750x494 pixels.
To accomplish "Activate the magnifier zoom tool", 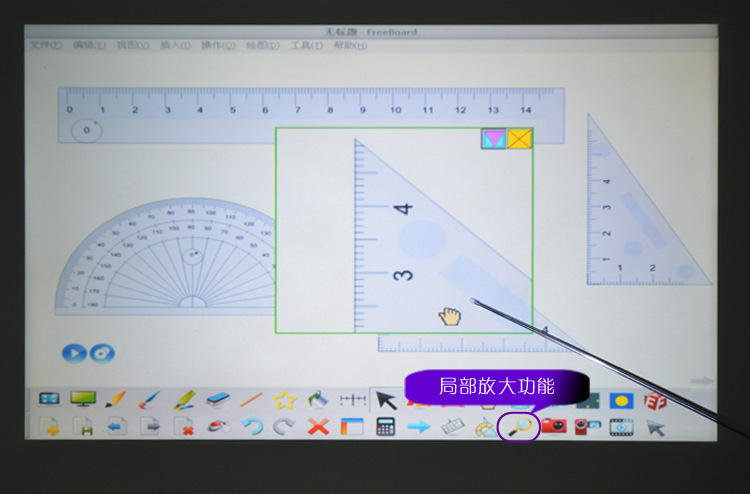I will pyautogui.click(x=519, y=427).
